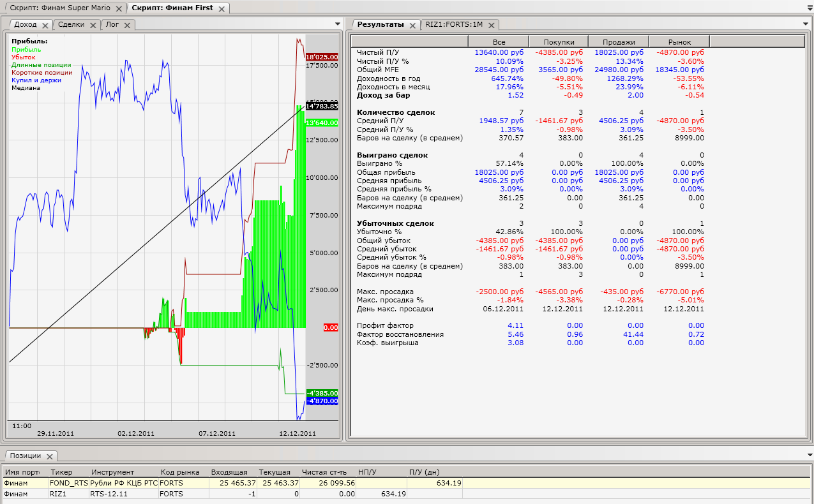Click the Текущая column header
The width and height of the screenshot is (814, 504).
(x=279, y=472)
